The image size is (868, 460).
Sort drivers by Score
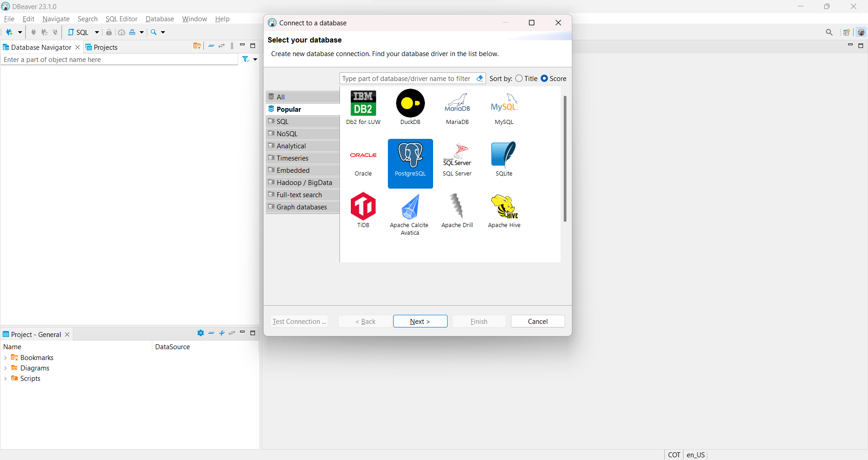tap(554, 78)
